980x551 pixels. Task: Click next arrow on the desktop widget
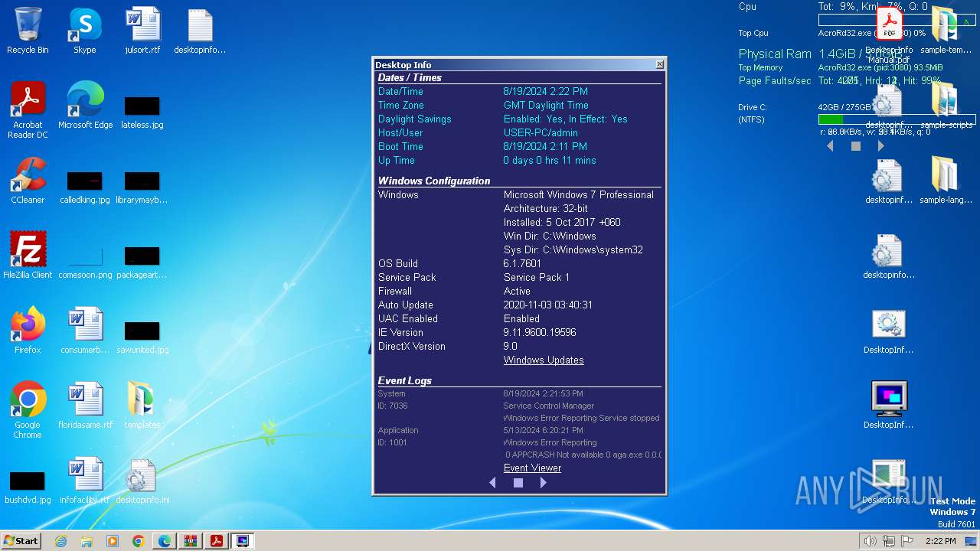[881, 146]
